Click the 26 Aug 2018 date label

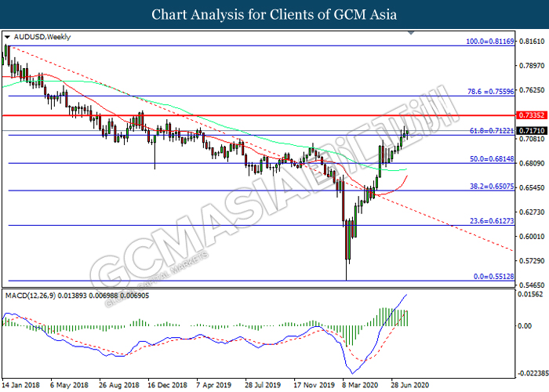coord(119,385)
